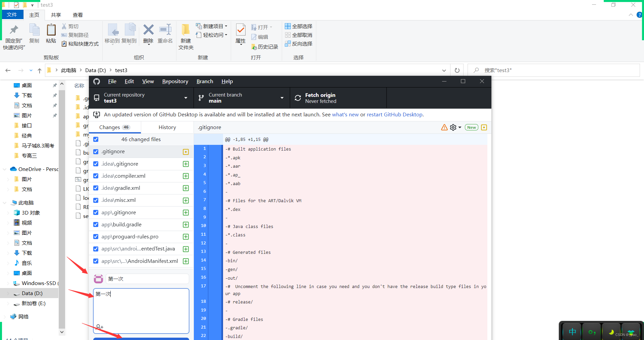
Task: Click the History (历史记录) ribbon item
Action: pyautogui.click(x=265, y=47)
